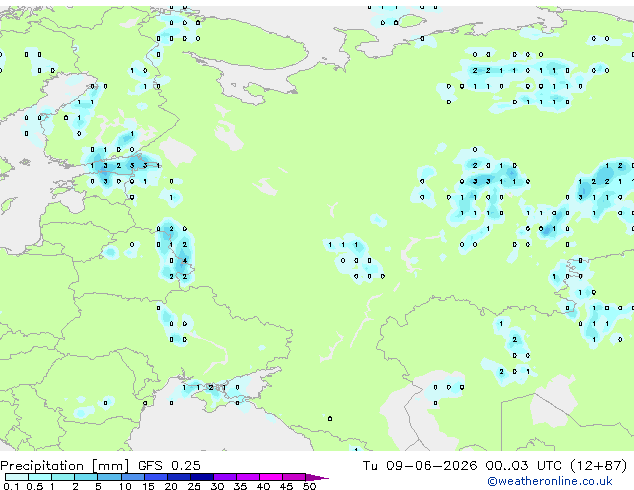Click the '0.5' legend scale label
This screenshot has height=490, width=634.
click(x=35, y=486)
